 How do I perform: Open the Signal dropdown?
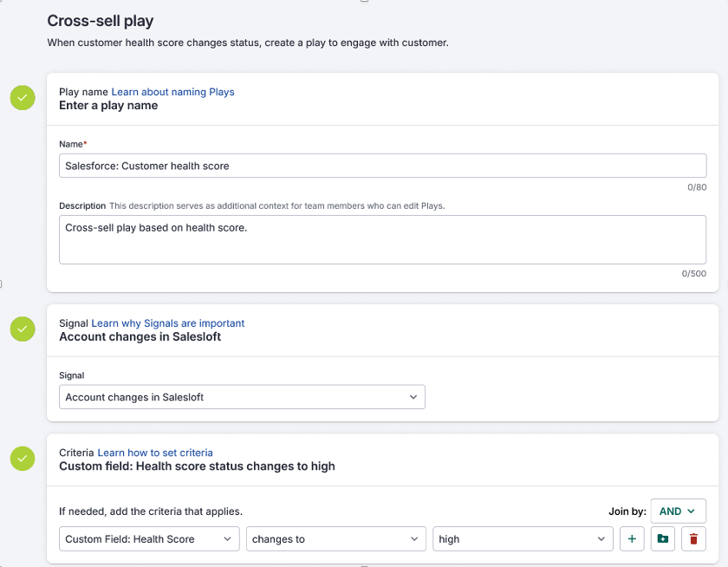[242, 397]
